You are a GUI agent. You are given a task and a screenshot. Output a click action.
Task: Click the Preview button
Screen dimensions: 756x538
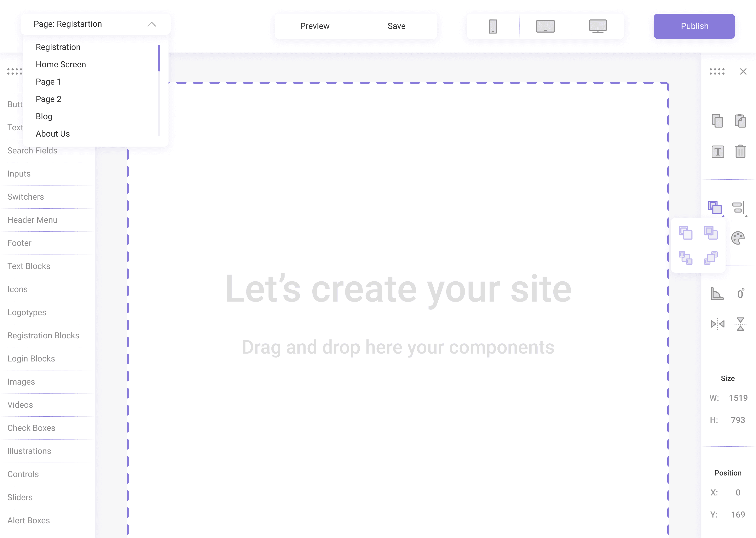point(315,26)
